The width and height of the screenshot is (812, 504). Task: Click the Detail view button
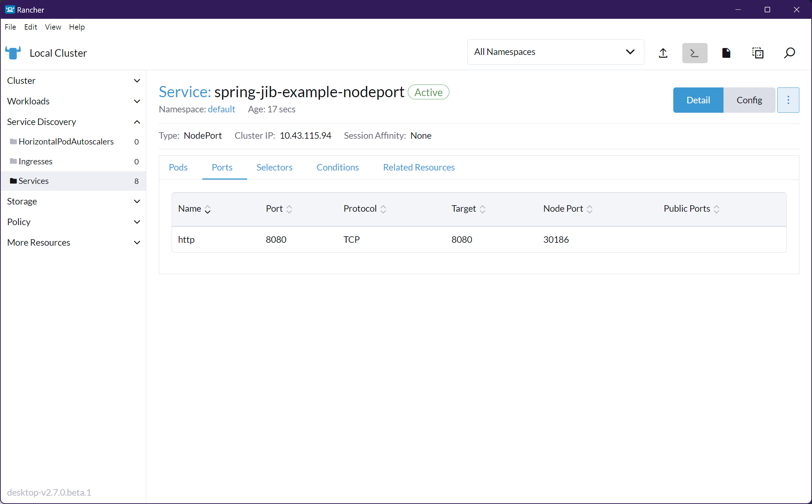(698, 100)
